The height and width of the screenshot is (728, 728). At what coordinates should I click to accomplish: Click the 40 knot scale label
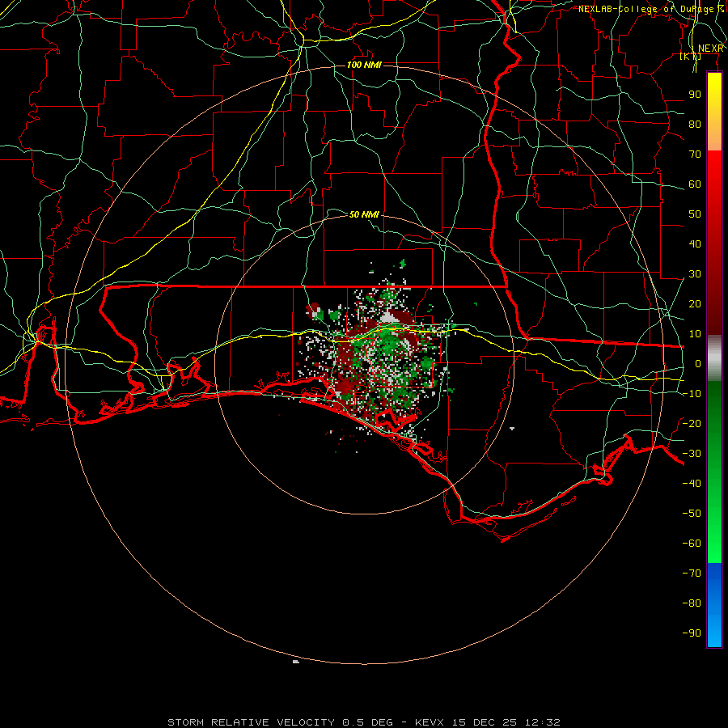[x=695, y=244]
